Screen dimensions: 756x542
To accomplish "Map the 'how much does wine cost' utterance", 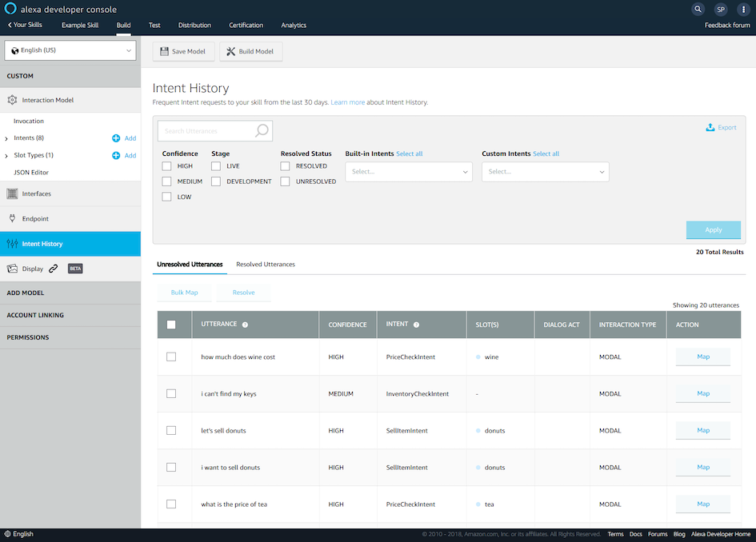I will click(x=702, y=357).
